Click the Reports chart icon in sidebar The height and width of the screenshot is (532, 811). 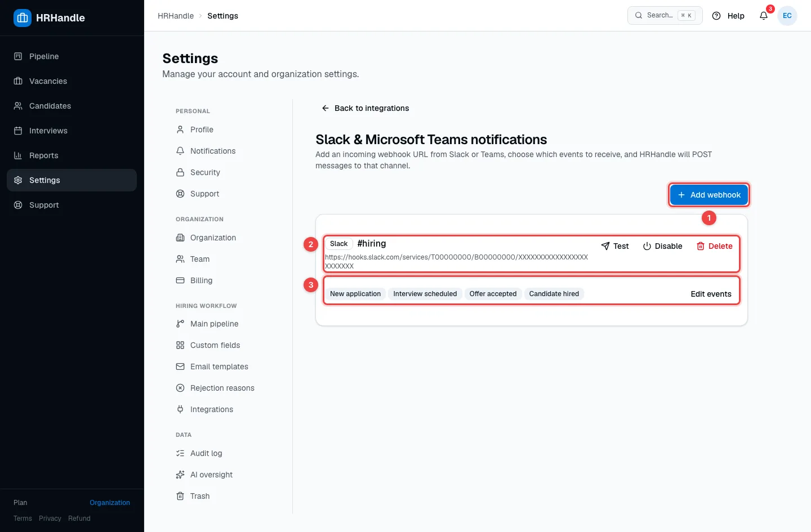click(x=18, y=155)
